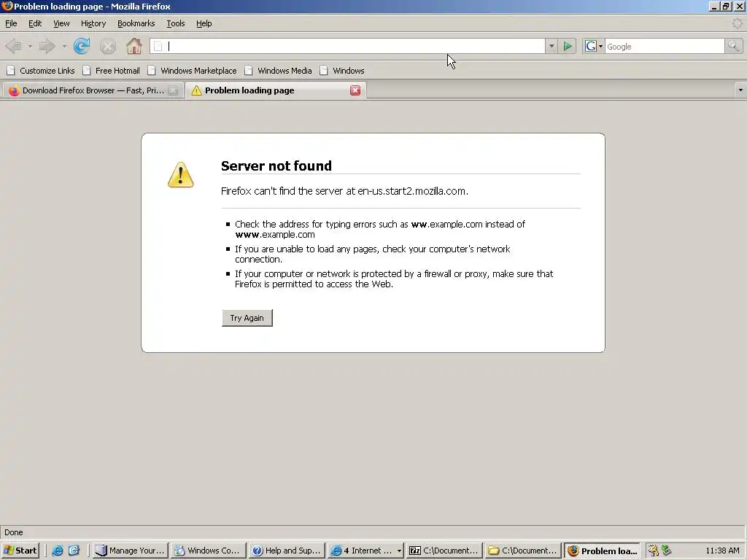Click the second system tray icon
This screenshot has height=560, width=747.
[666, 551]
